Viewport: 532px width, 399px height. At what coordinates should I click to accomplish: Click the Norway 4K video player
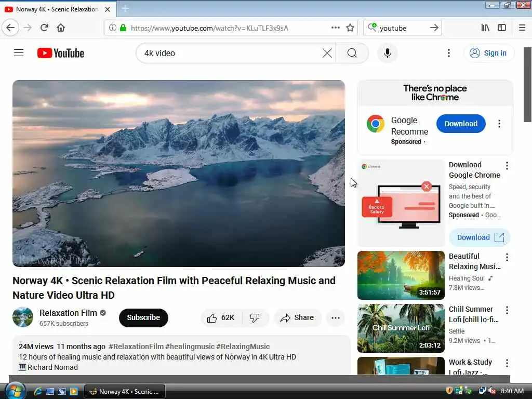click(x=179, y=174)
